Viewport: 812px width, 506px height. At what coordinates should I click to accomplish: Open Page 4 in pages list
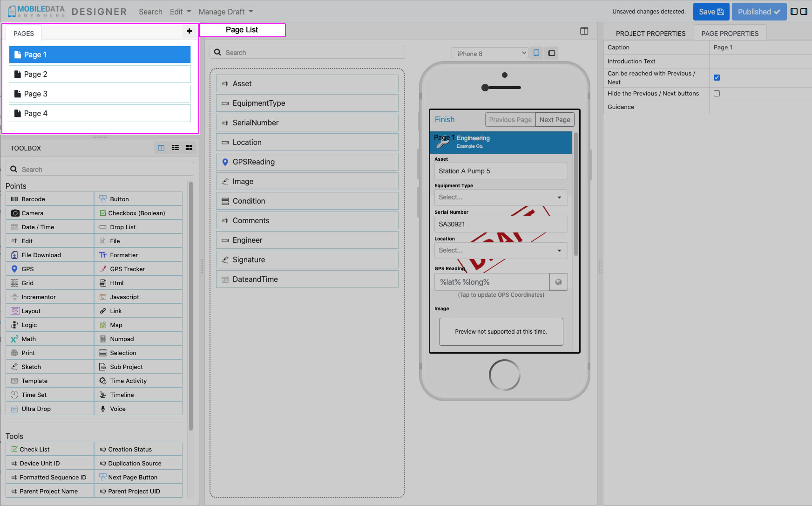[x=100, y=113]
